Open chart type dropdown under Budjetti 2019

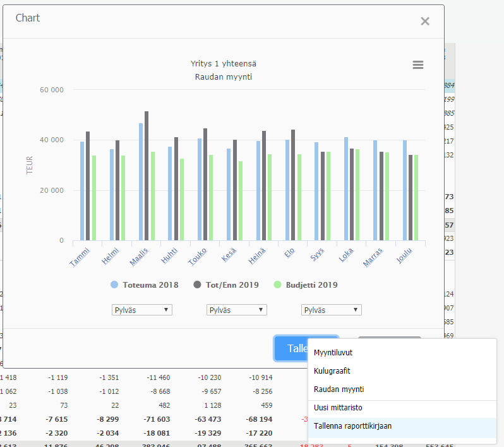(332, 310)
